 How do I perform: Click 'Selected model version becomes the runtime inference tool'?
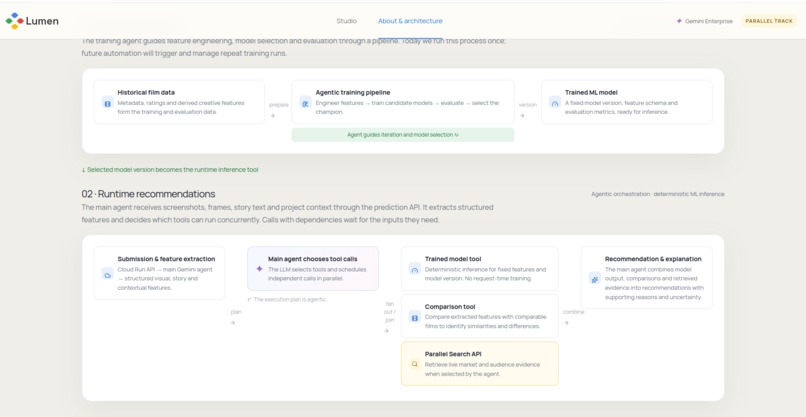point(170,170)
